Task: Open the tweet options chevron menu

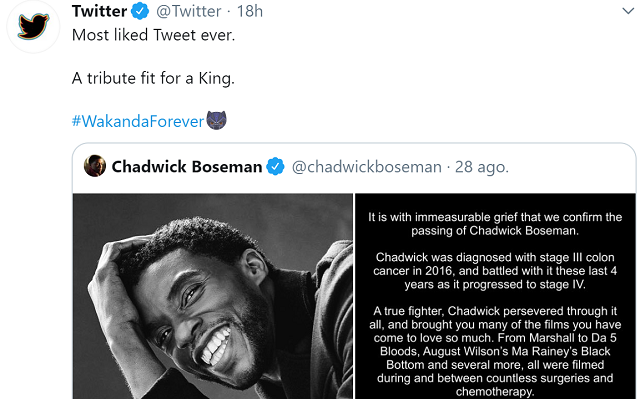Action: [628, 11]
